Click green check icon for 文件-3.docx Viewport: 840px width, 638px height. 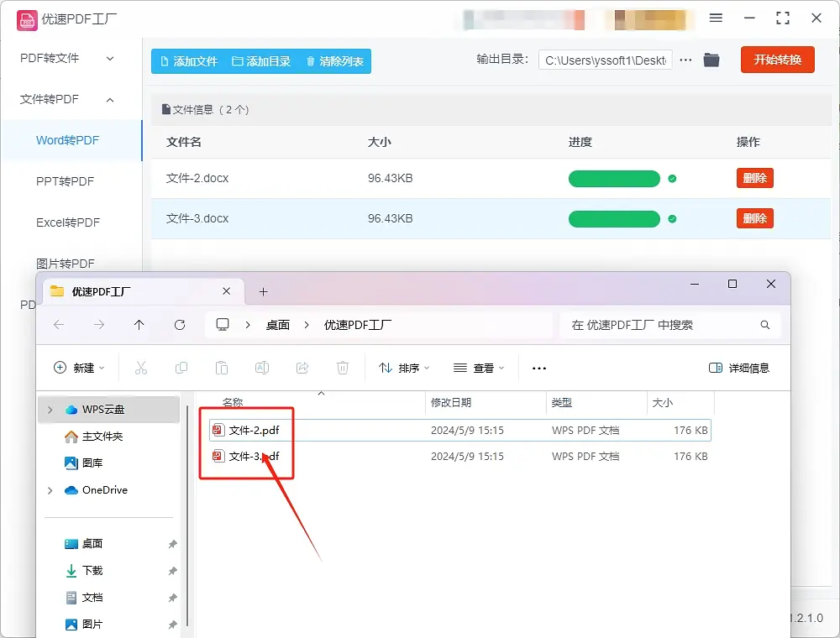point(672,219)
